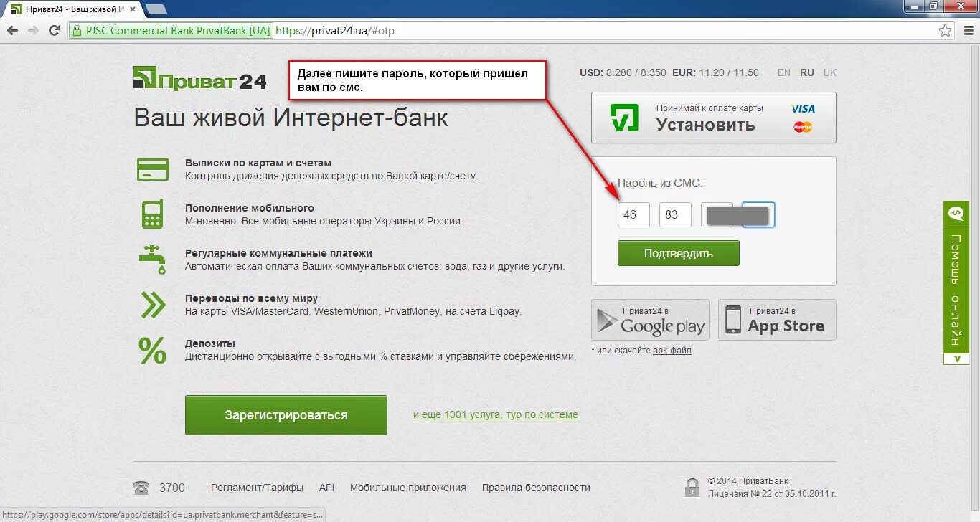Image resolution: width=980 pixels, height=522 pixels.
Task: Open the Помощь онлайн side tab
Action: click(x=955, y=283)
